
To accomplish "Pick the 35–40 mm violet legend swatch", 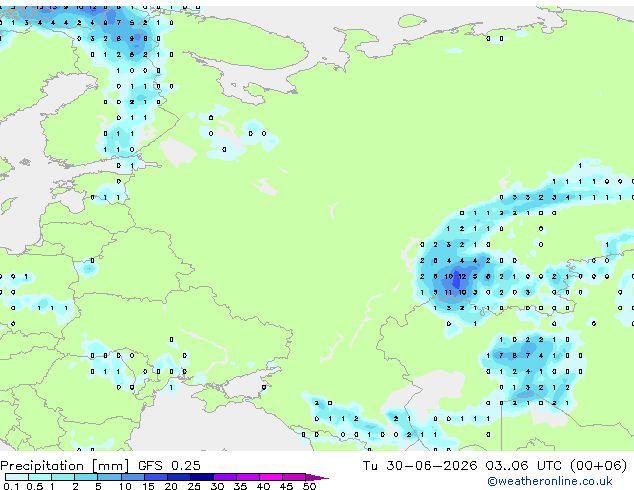I will 248,477.
